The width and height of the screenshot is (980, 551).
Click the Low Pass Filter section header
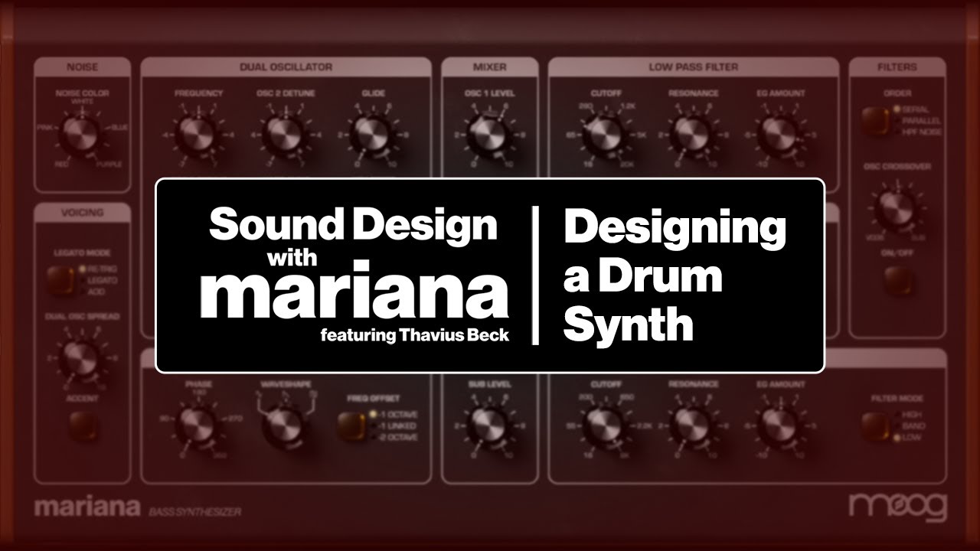(693, 67)
